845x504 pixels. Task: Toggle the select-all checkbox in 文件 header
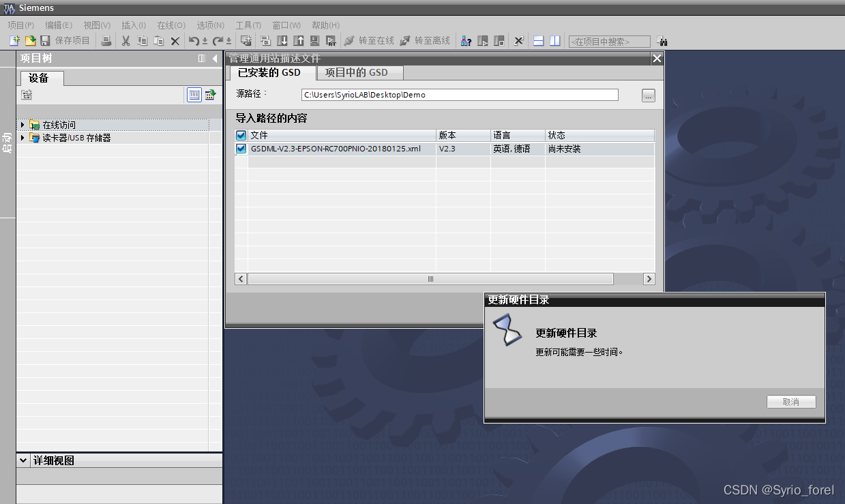click(241, 135)
